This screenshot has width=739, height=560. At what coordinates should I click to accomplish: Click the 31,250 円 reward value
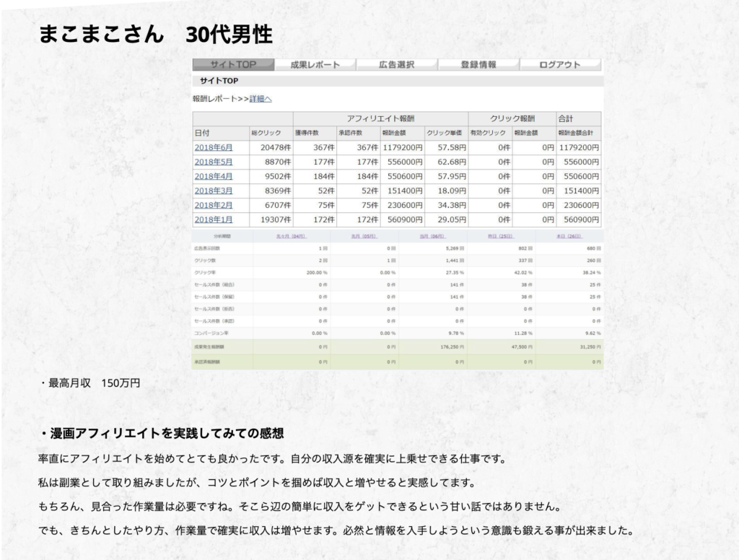[x=590, y=347]
